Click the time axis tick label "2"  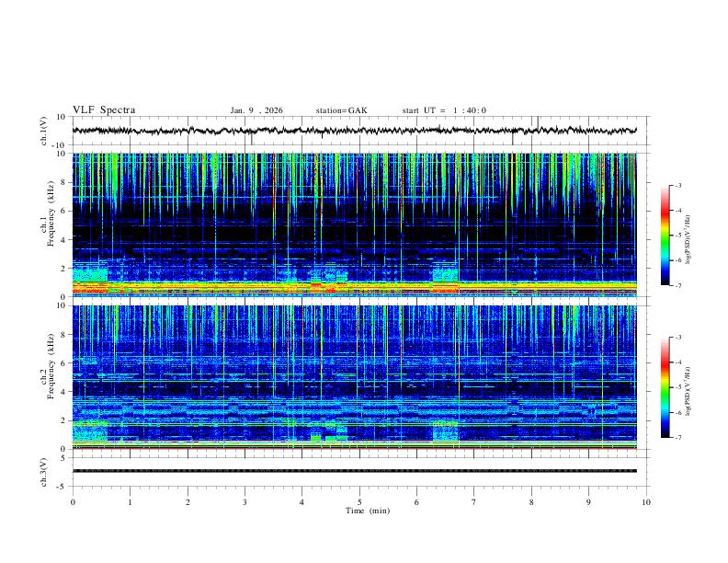pos(188,502)
